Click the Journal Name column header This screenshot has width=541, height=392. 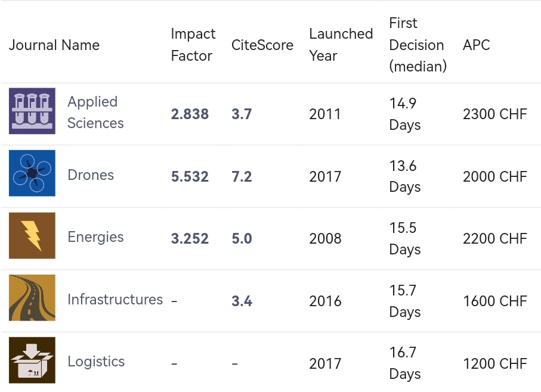click(54, 45)
